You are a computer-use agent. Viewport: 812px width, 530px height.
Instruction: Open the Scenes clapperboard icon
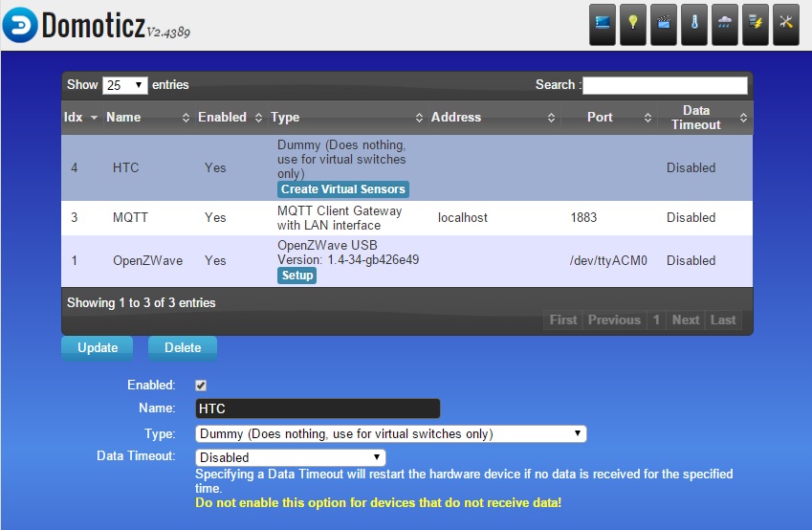[x=664, y=24]
